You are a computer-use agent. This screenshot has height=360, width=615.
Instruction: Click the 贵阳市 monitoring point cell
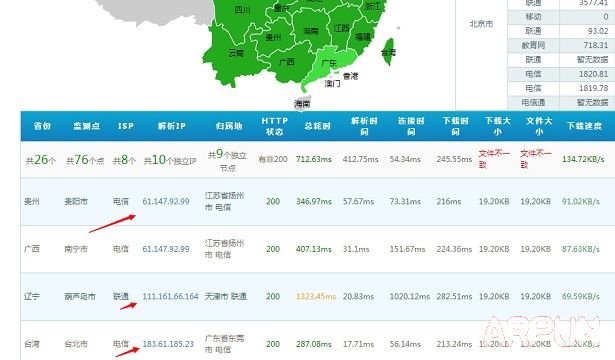76,202
